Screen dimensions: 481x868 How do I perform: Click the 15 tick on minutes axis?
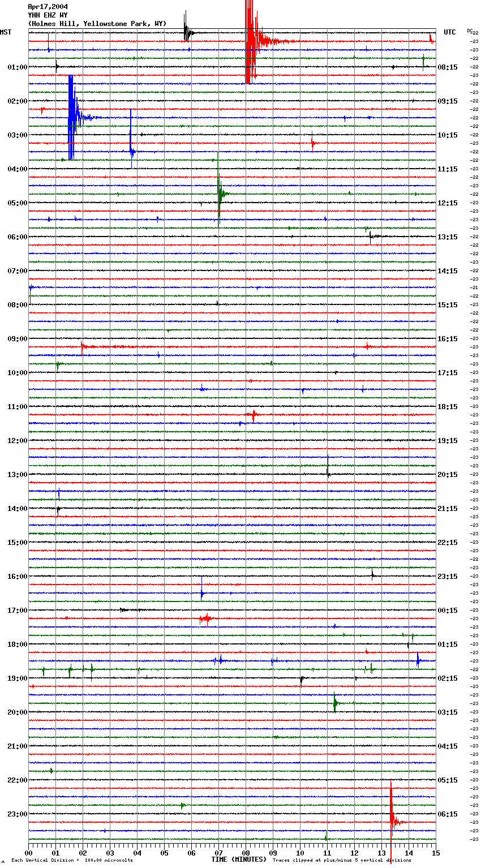436,853
